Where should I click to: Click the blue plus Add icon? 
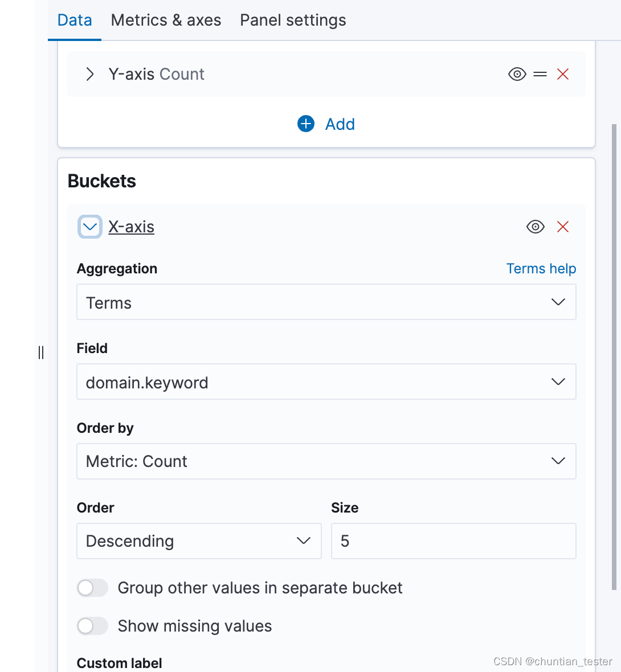coord(306,124)
